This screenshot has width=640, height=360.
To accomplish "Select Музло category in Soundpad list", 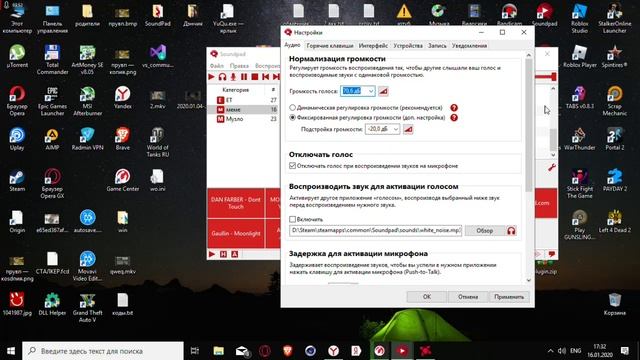I will [243, 119].
